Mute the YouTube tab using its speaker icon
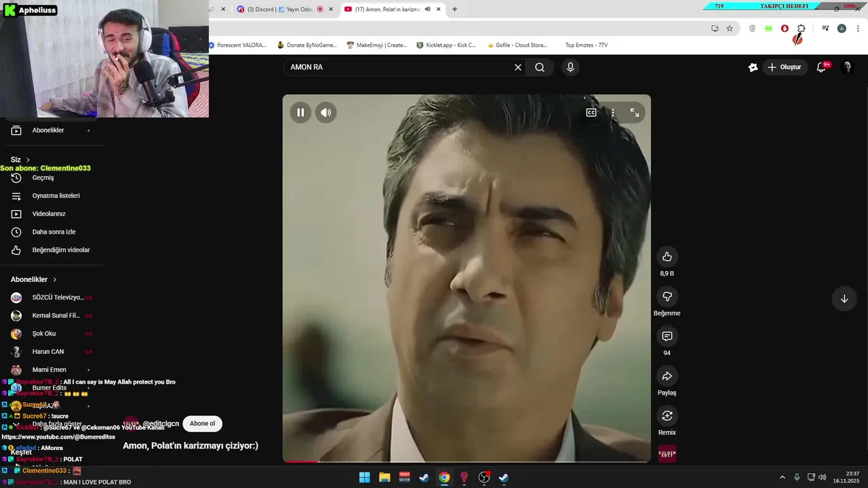Viewport: 868px width, 488px height. [428, 9]
